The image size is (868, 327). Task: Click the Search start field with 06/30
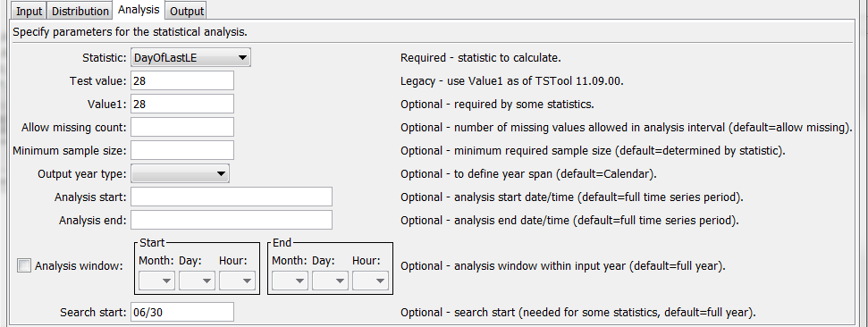tap(182, 312)
